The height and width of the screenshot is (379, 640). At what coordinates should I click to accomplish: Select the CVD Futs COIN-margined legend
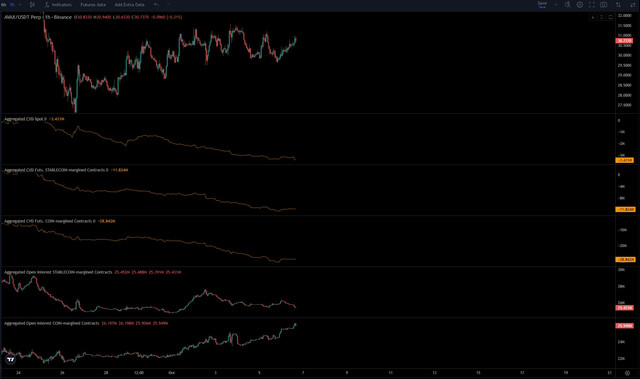coord(49,221)
